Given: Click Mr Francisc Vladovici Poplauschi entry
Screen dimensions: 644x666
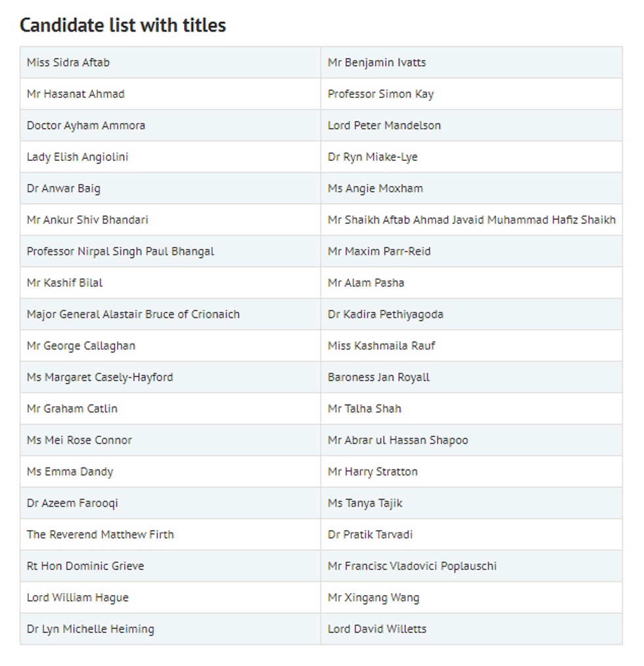Looking at the screenshot, I should pos(412,566).
